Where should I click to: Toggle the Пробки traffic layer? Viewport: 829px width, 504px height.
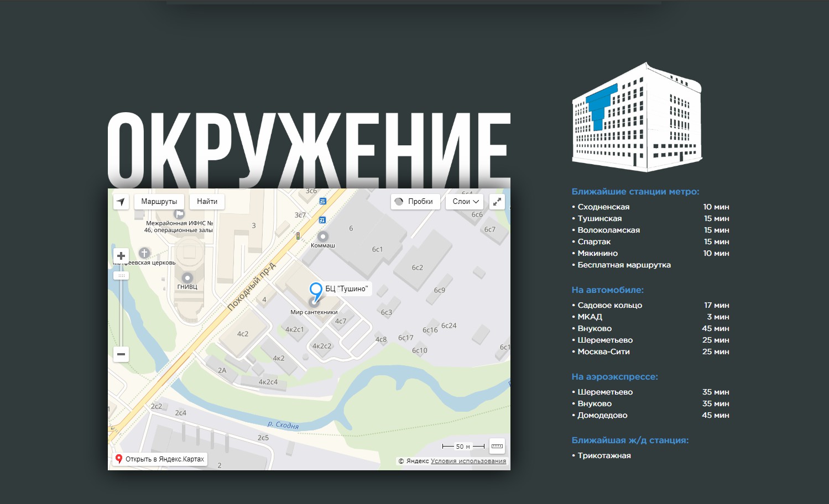point(415,201)
